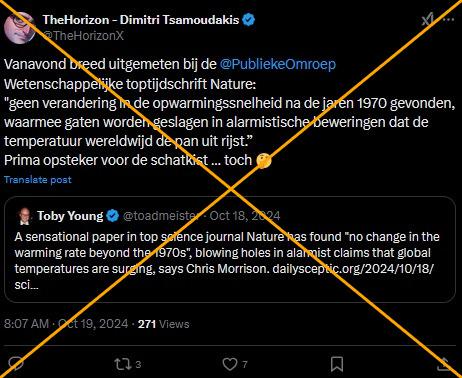Screen dimensions: 462x378
Task: Open the Grok icon at top right
Action: click(427, 20)
